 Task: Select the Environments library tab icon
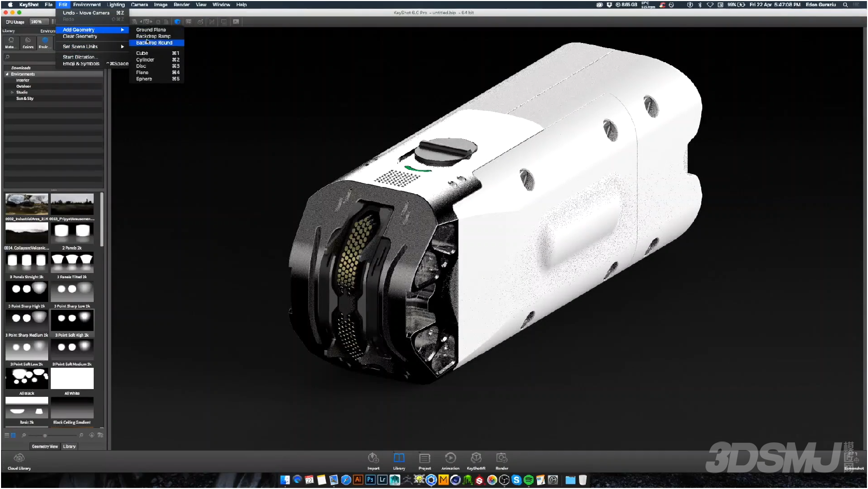tap(45, 42)
